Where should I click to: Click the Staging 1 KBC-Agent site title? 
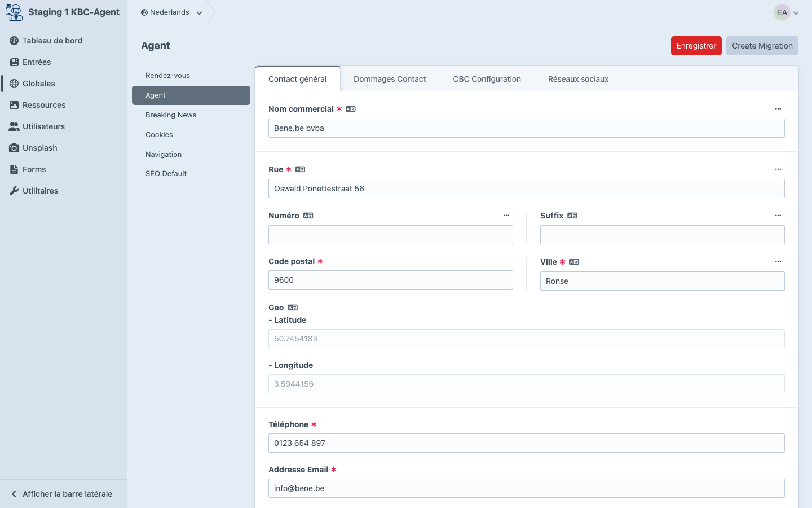pyautogui.click(x=74, y=12)
